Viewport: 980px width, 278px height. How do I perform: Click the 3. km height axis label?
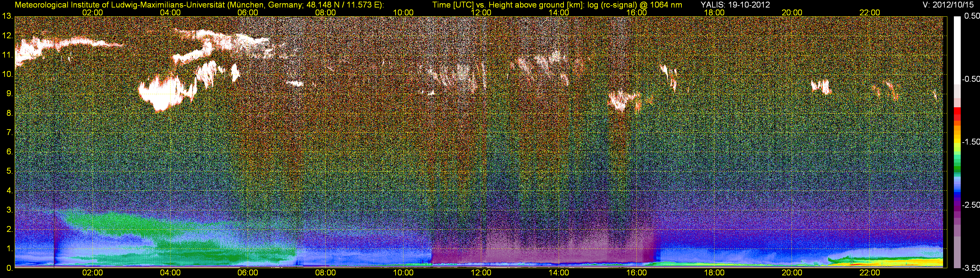(9, 210)
